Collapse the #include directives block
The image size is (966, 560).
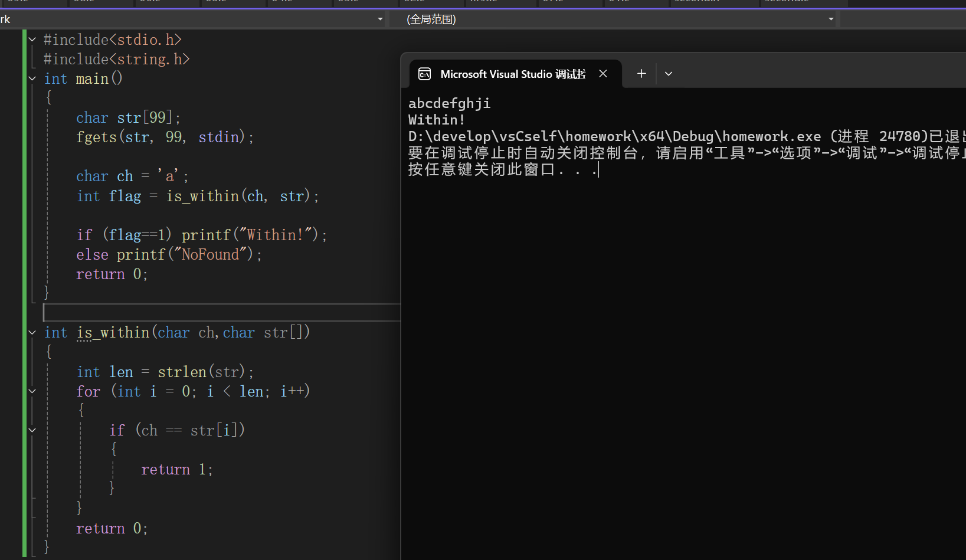pos(32,40)
